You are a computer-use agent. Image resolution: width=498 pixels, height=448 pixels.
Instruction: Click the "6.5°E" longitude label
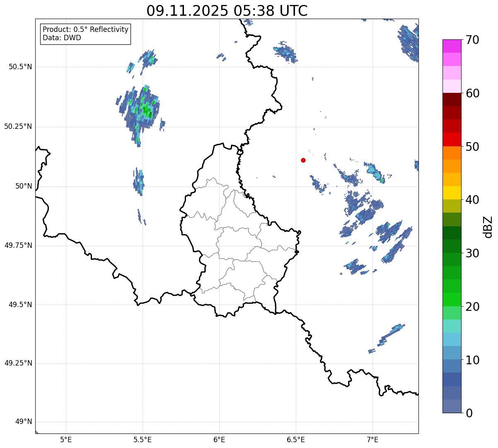tap(296, 440)
